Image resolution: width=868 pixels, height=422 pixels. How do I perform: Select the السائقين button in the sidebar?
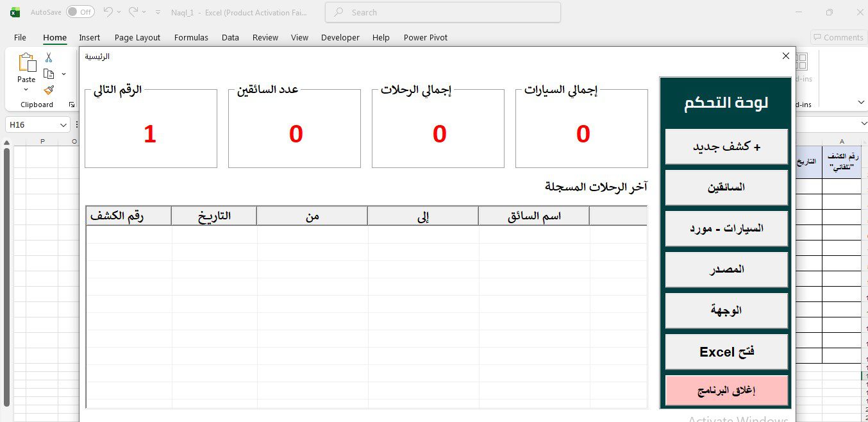point(726,187)
